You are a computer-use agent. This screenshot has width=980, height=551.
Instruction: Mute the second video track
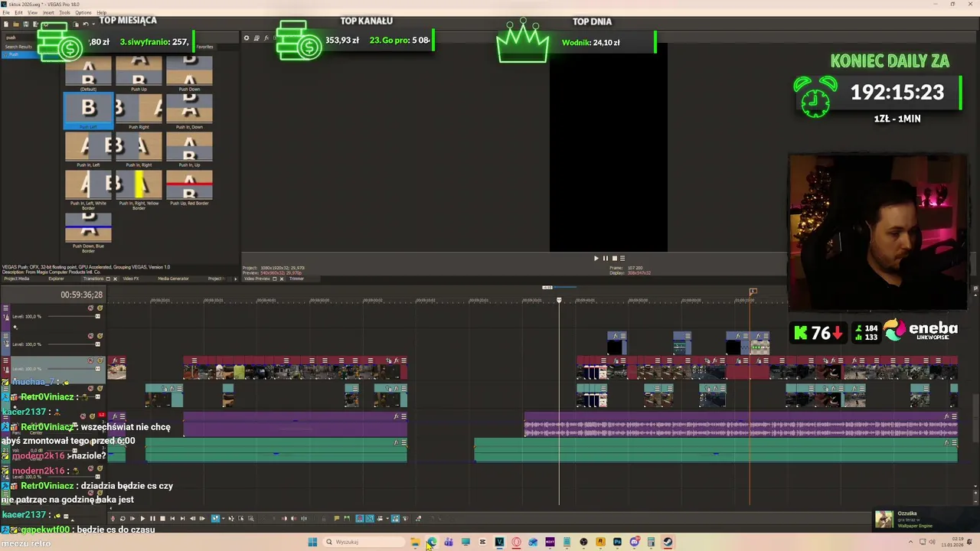click(91, 335)
